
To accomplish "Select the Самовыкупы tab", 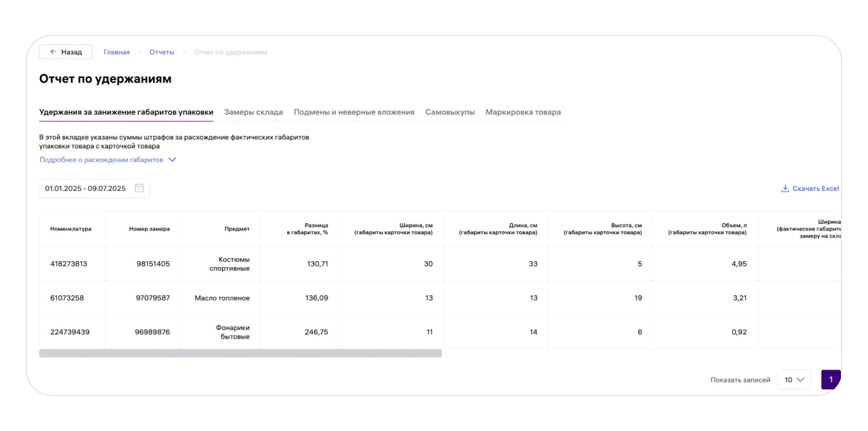I will (449, 112).
